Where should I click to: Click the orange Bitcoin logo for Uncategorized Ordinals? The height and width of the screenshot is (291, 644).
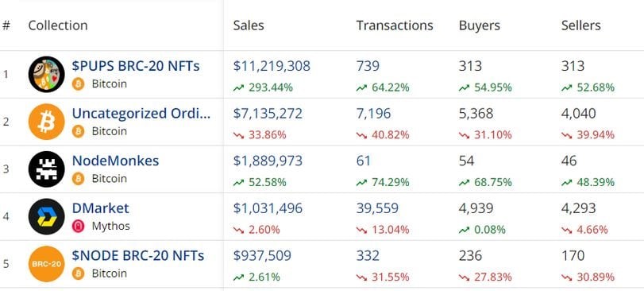pos(46,122)
